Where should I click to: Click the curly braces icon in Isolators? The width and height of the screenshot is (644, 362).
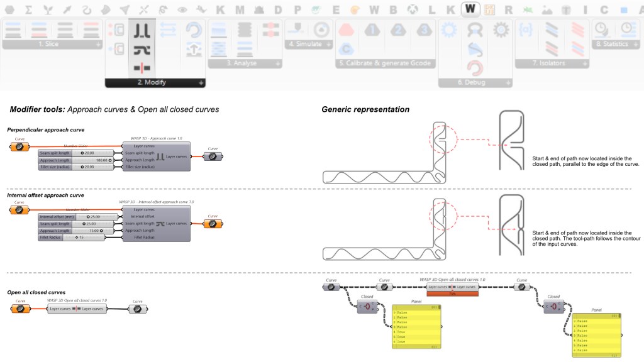click(527, 29)
